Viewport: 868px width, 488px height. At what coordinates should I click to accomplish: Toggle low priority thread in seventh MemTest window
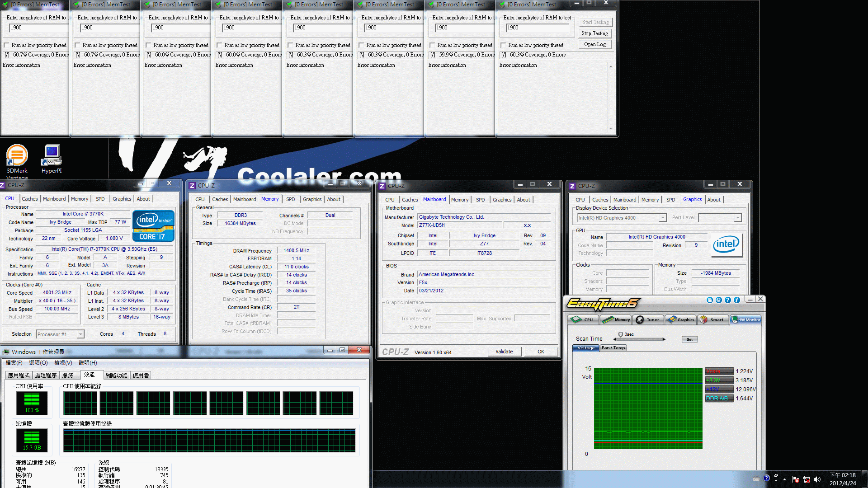pos(432,45)
